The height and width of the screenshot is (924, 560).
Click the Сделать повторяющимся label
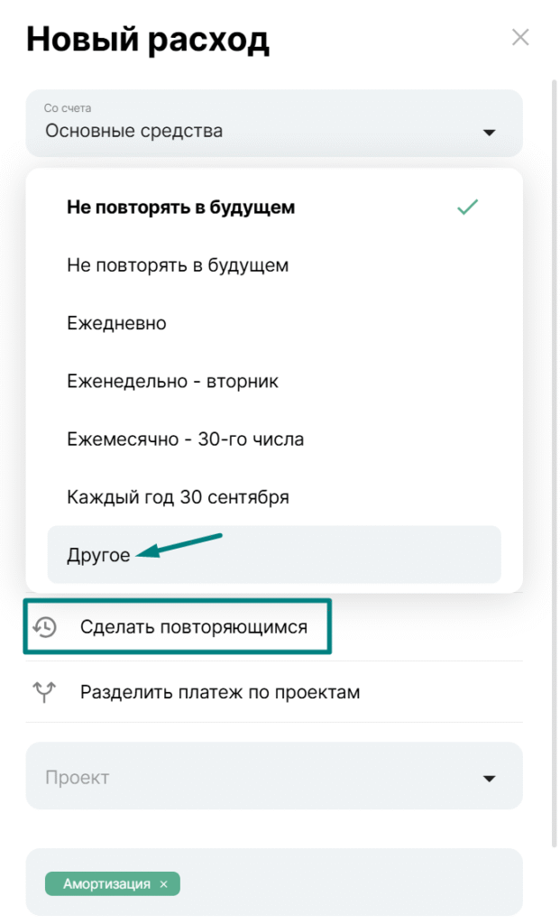pyautogui.click(x=193, y=626)
